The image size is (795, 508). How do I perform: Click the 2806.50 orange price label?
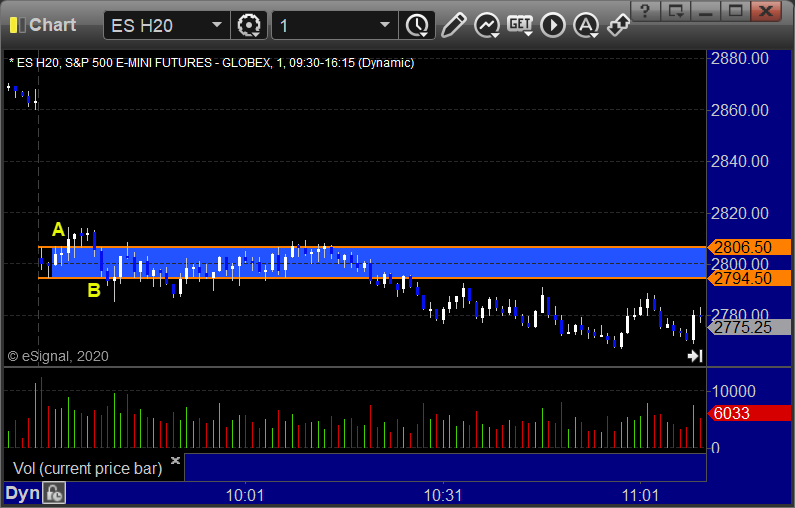point(749,247)
